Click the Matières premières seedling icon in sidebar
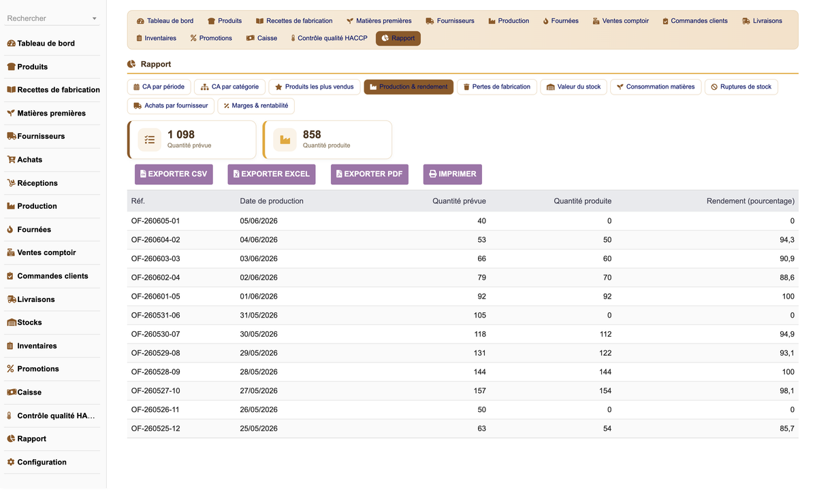This screenshot has width=817, height=504. tap(11, 113)
